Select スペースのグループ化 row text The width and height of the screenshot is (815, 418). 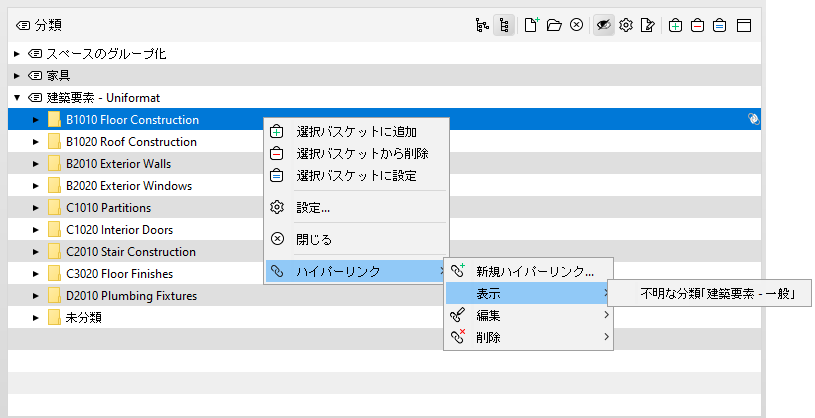pyautogui.click(x=107, y=54)
